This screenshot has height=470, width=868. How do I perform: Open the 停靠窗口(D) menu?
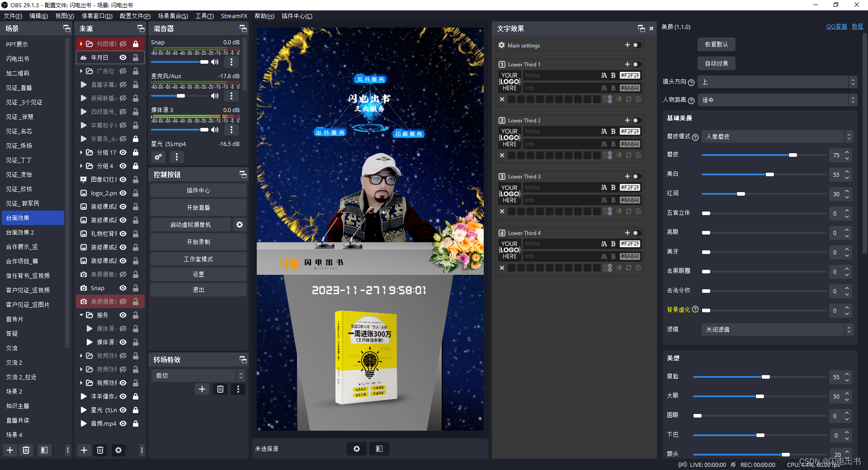(x=97, y=16)
